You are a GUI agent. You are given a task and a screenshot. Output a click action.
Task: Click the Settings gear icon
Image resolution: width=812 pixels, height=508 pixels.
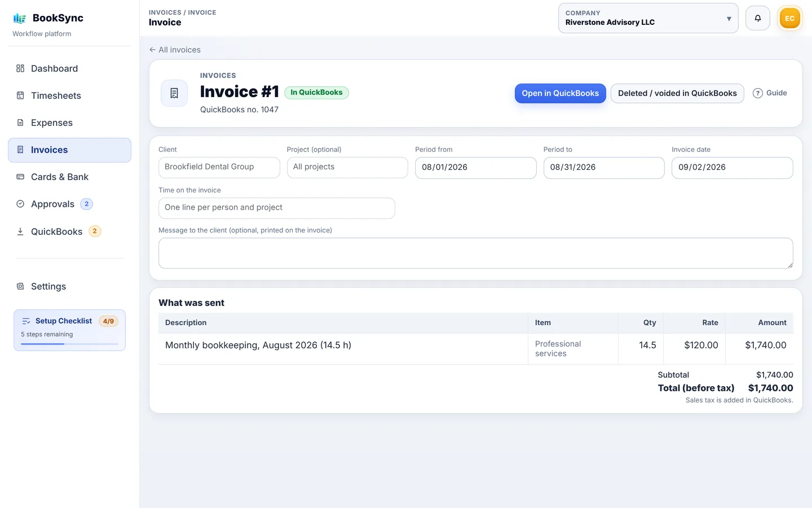click(x=20, y=286)
